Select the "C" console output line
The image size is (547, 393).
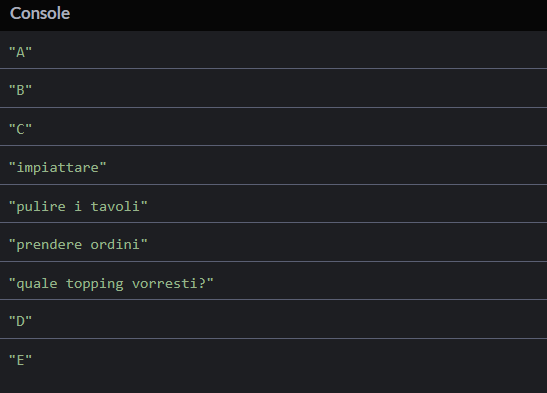coord(274,127)
